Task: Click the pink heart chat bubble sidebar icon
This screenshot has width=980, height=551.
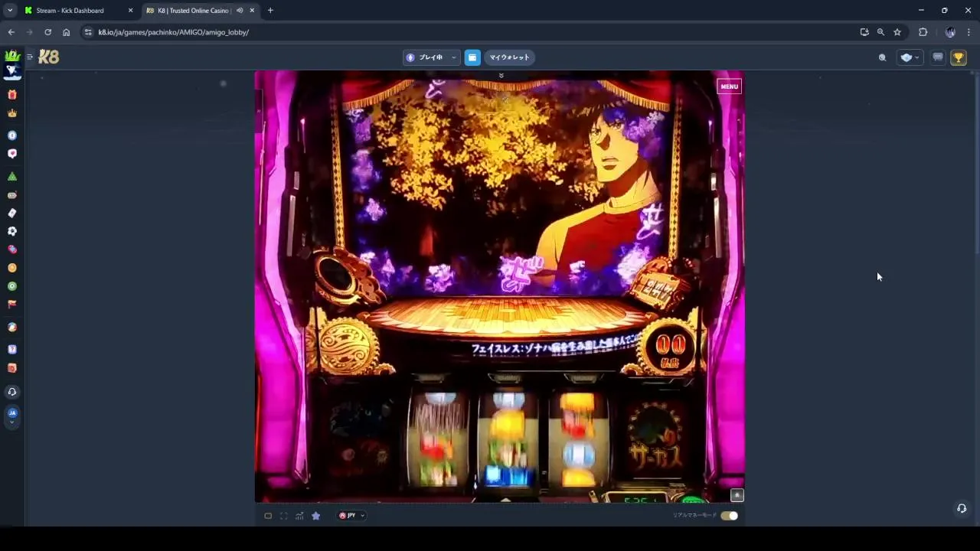Action: tap(12, 154)
